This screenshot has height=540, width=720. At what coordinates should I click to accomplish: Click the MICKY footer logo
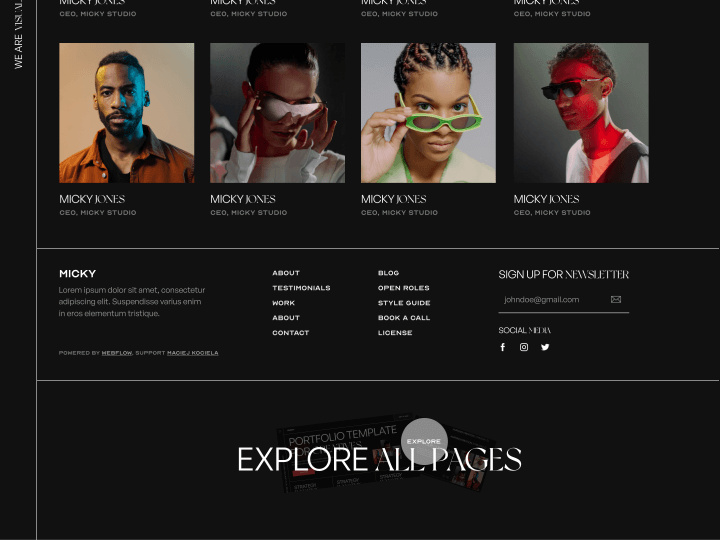click(x=78, y=274)
